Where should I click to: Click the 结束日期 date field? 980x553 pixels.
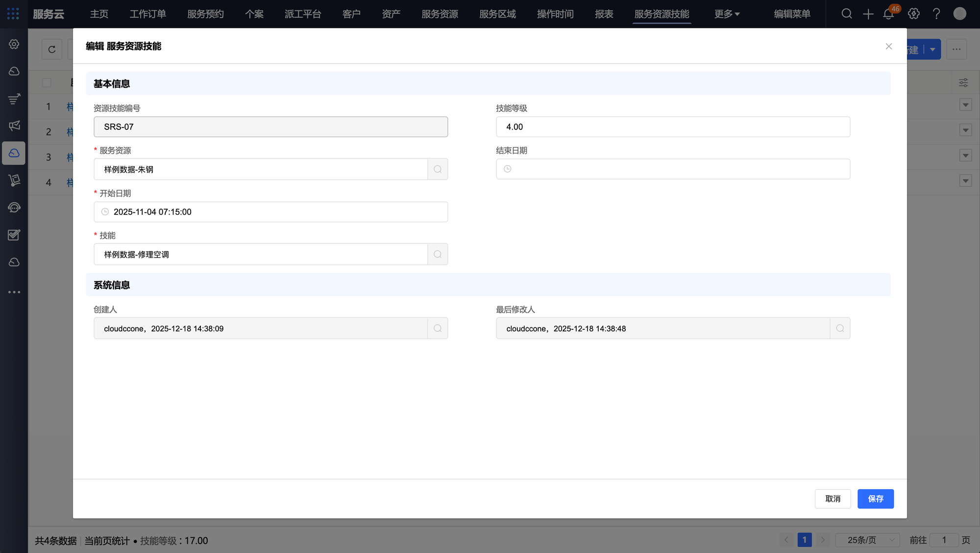(673, 169)
